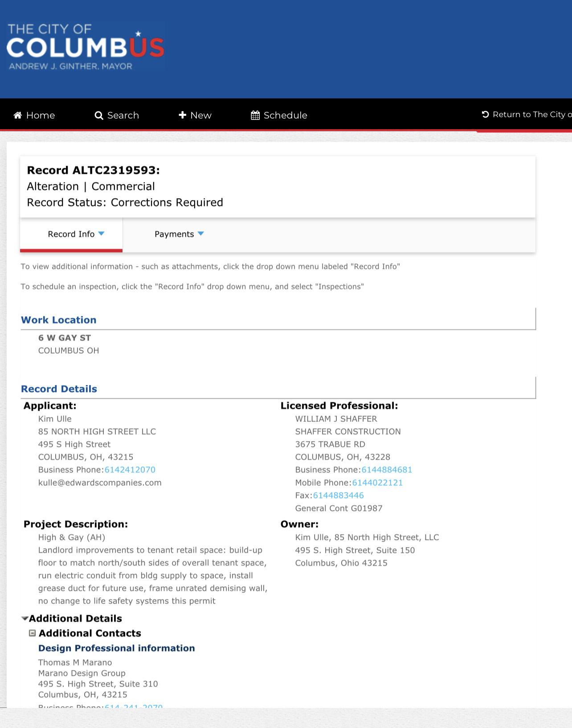
Task: Click the address 6 W GAY ST
Action: pos(65,338)
